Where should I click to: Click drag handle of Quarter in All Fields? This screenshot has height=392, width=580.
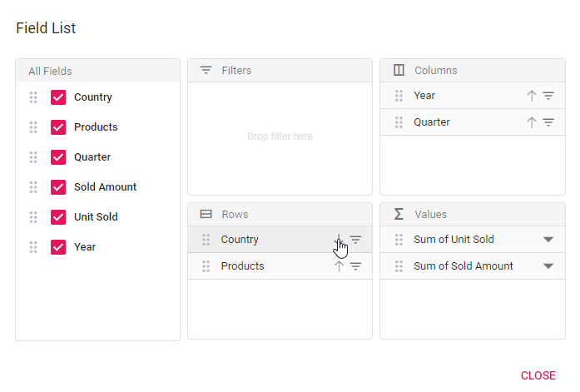[x=33, y=157]
